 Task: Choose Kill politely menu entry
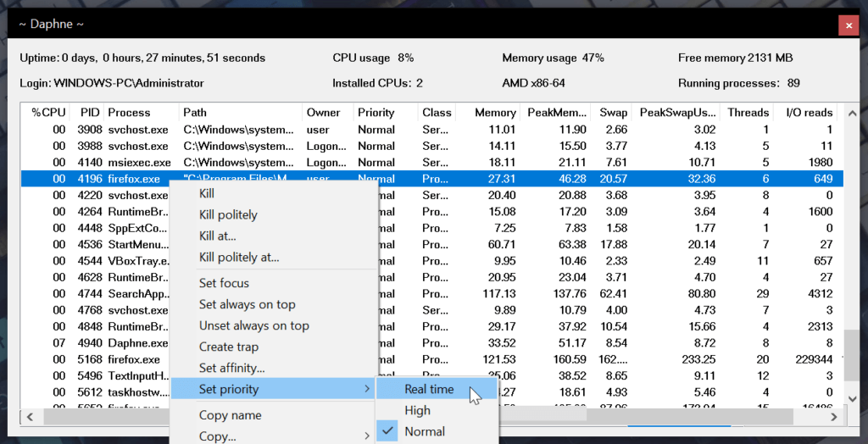coord(228,214)
